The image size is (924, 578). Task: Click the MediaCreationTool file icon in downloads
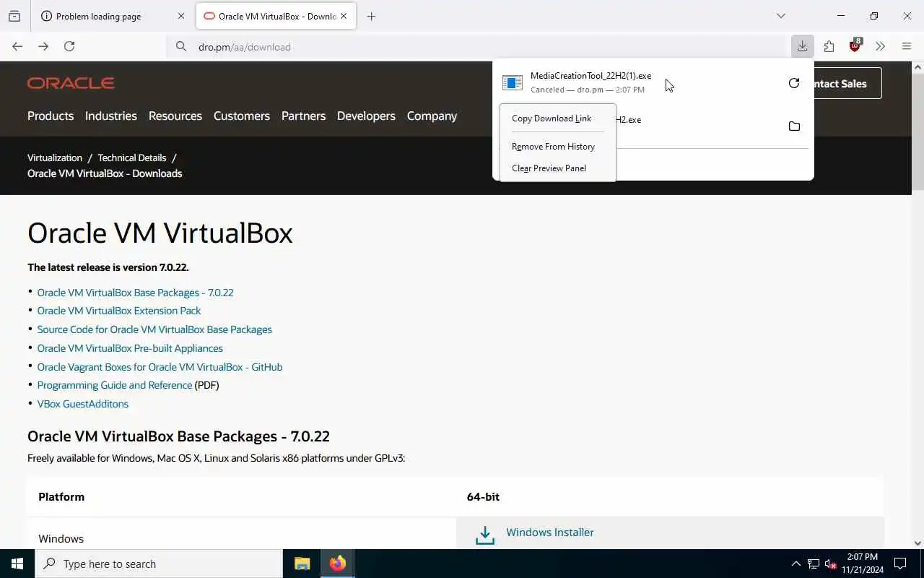(513, 83)
